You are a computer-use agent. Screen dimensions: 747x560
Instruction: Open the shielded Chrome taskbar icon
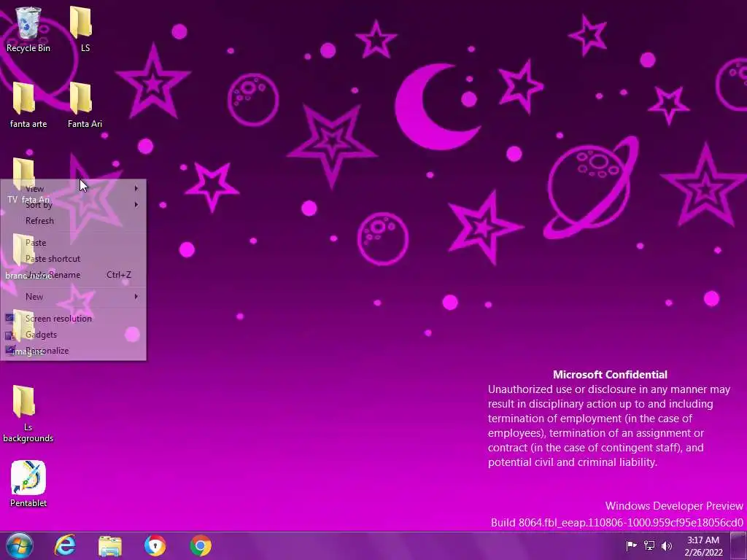pyautogui.click(x=155, y=545)
